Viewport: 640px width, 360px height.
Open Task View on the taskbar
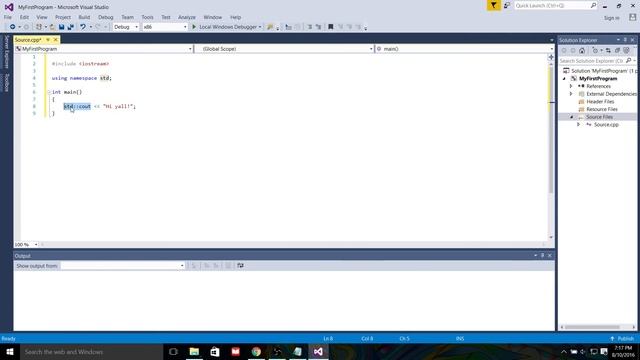click(x=173, y=351)
